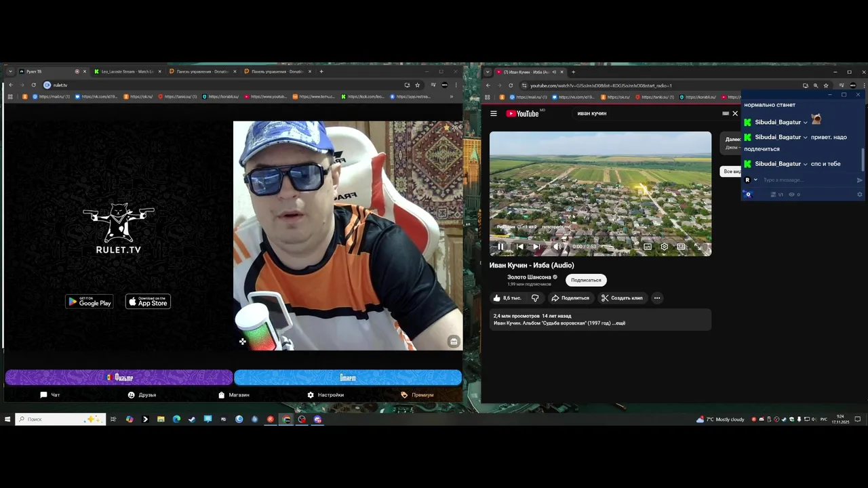868x488 pixels.
Task: Switch the YouTube player to theater mode
Action: [x=681, y=247]
